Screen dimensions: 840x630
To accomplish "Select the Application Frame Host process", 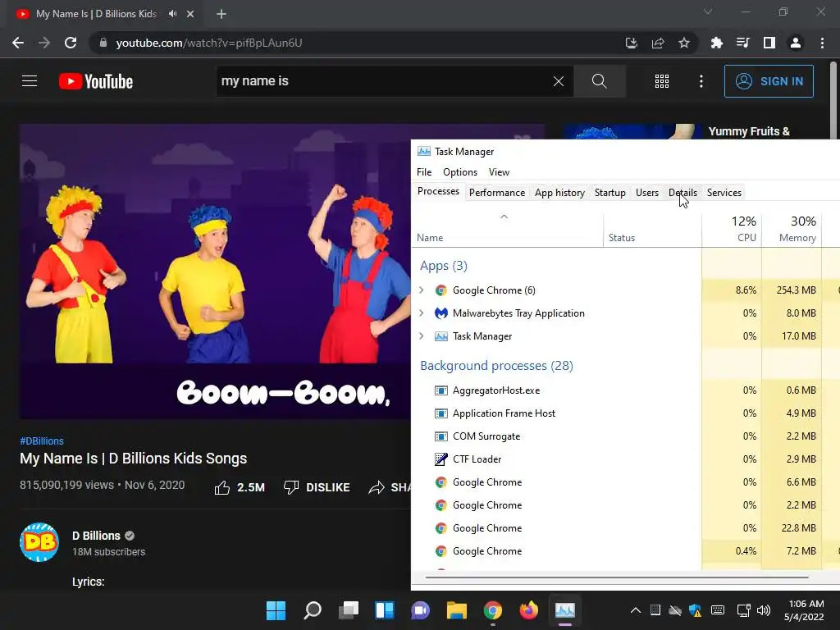I will 504,413.
